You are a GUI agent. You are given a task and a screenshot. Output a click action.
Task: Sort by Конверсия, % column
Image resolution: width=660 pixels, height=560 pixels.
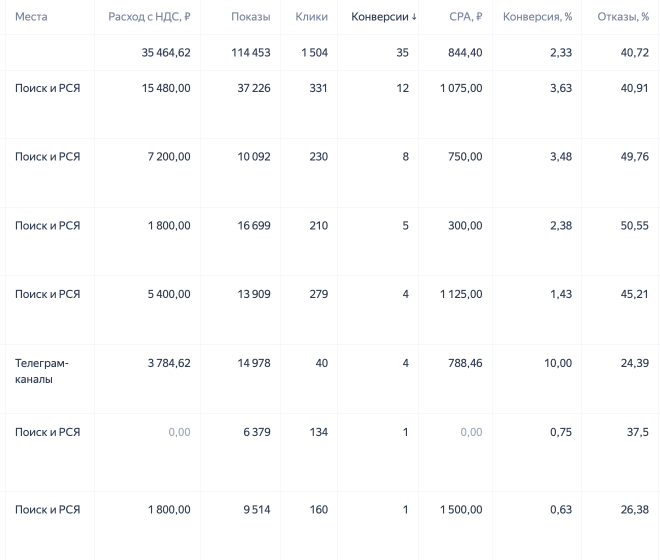(537, 17)
